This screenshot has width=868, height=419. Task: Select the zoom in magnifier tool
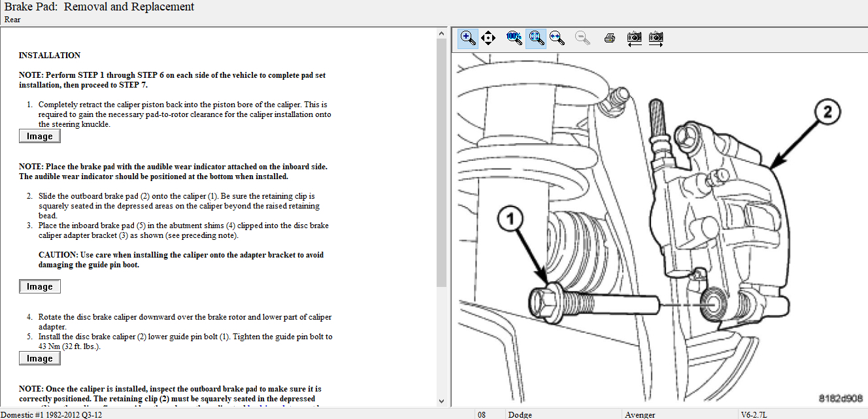tap(468, 38)
